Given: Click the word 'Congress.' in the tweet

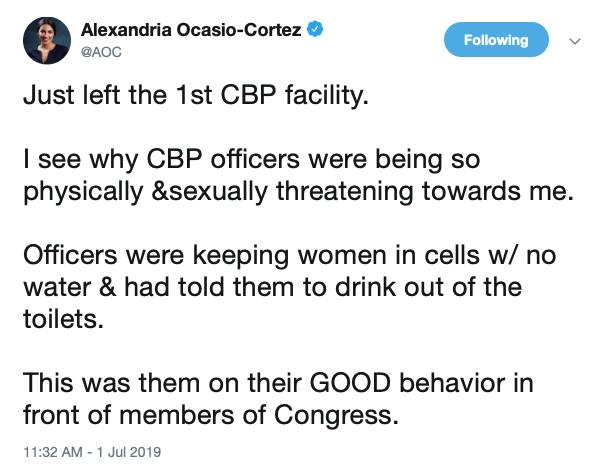Looking at the screenshot, I should (x=336, y=416).
